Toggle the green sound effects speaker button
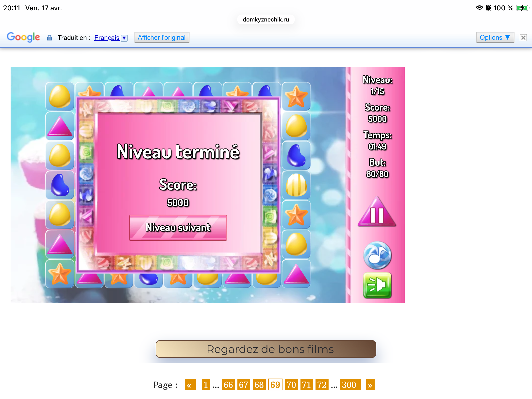The height and width of the screenshot is (399, 532). pos(377,285)
